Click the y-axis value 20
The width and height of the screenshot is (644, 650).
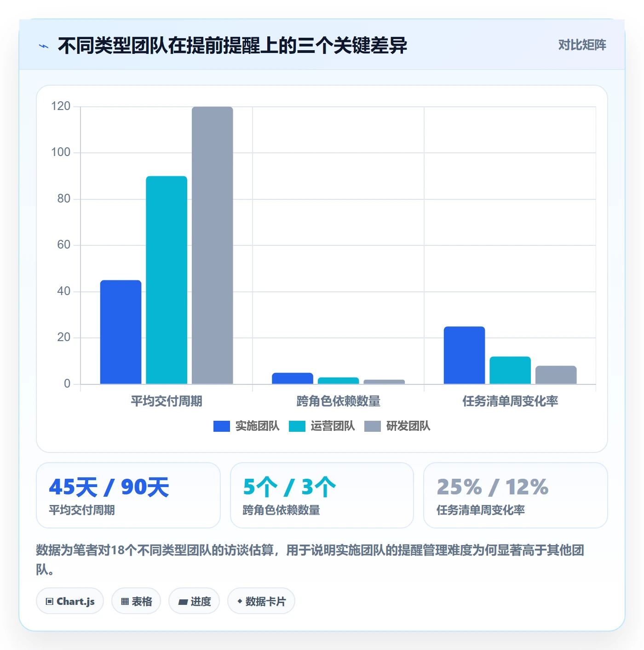tap(64, 337)
